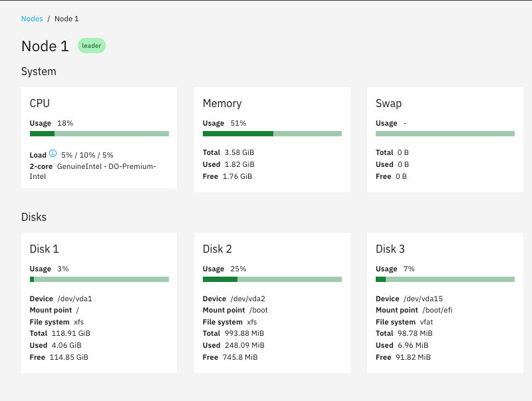This screenshot has width=532, height=401.
Task: Click the Swap card heading
Action: (x=389, y=103)
